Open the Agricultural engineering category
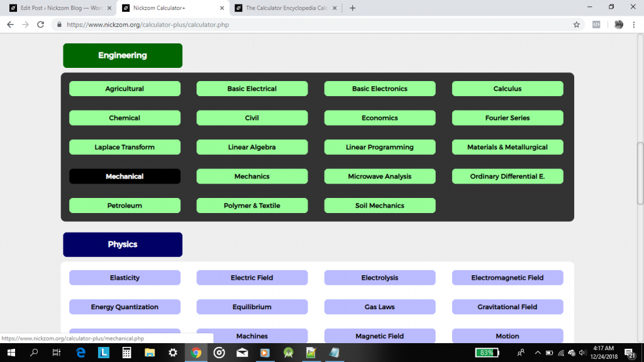The image size is (644, 362). click(125, 89)
